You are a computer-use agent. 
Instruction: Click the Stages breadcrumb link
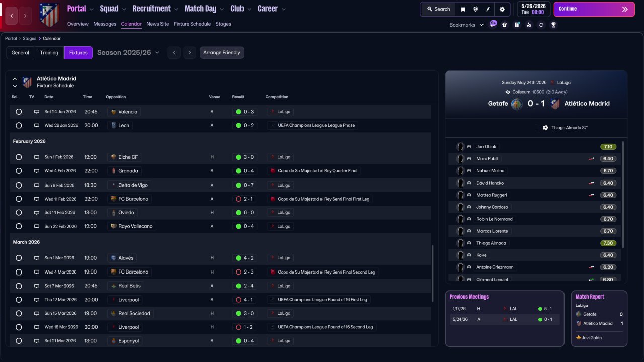coord(30,38)
